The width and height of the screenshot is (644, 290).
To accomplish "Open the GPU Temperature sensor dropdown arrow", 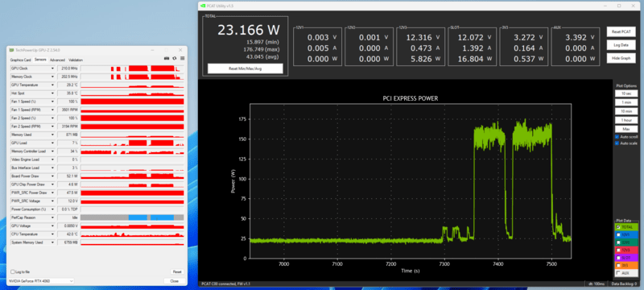I will tap(52, 85).
